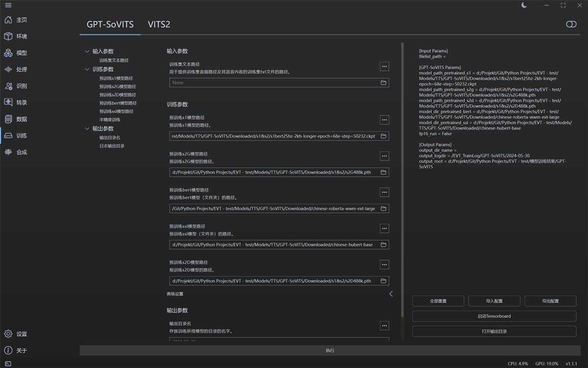Browse file for 预训练s2D模型路径 field

[x=384, y=281]
